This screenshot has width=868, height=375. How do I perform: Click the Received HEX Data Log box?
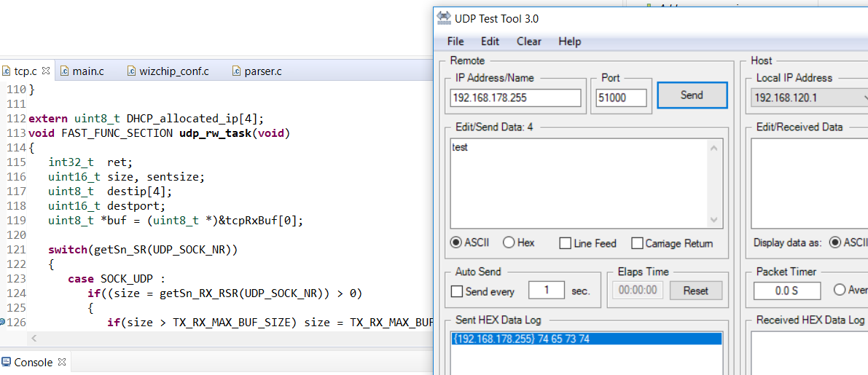pos(809,353)
